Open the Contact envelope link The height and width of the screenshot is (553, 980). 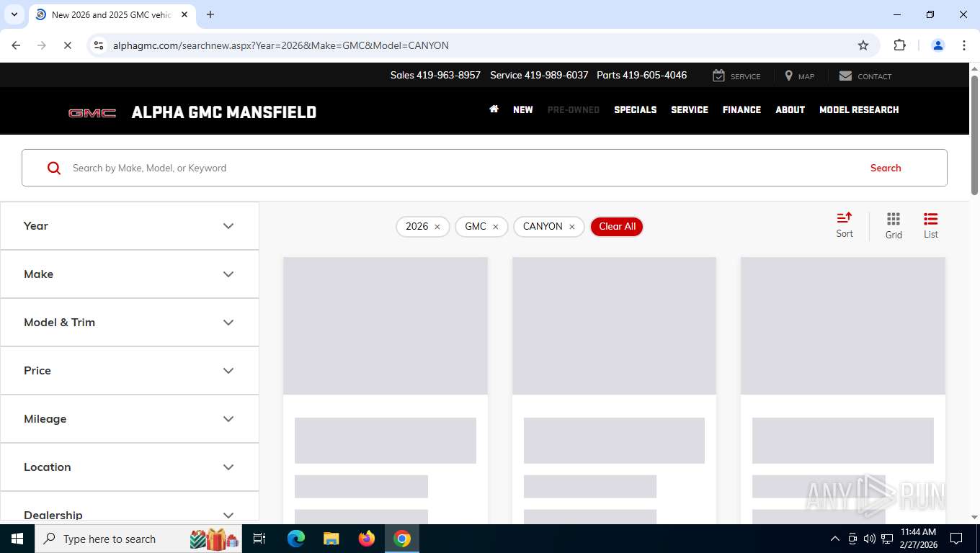(865, 76)
